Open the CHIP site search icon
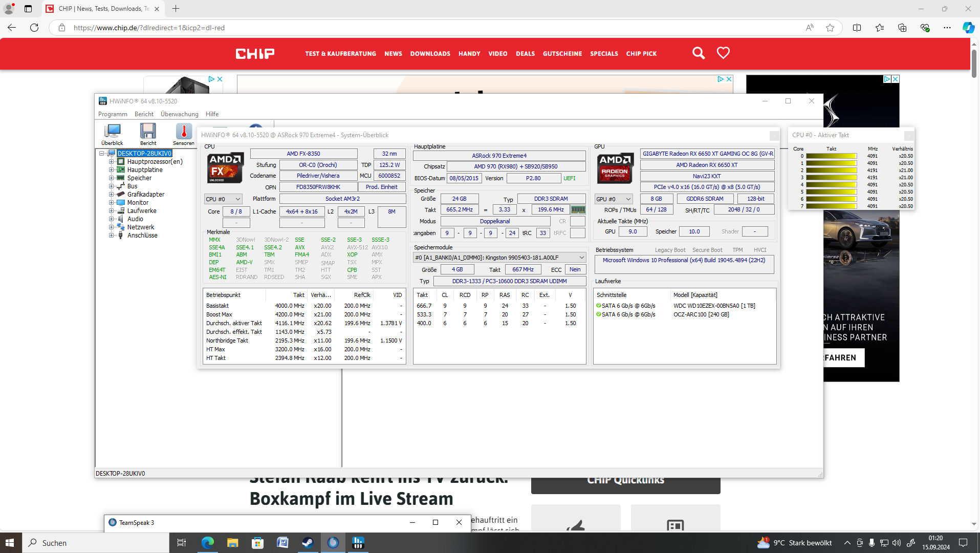 pyautogui.click(x=699, y=53)
